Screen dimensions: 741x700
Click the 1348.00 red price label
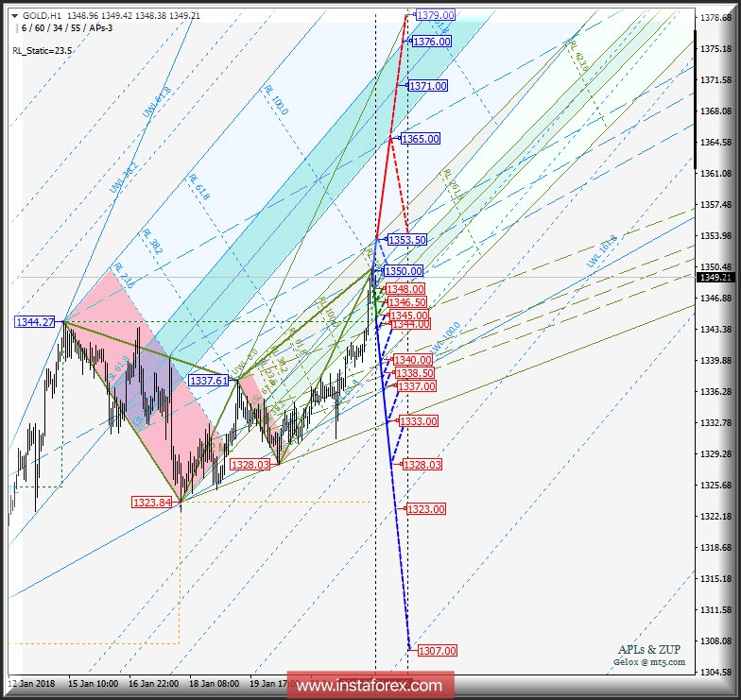click(x=405, y=289)
